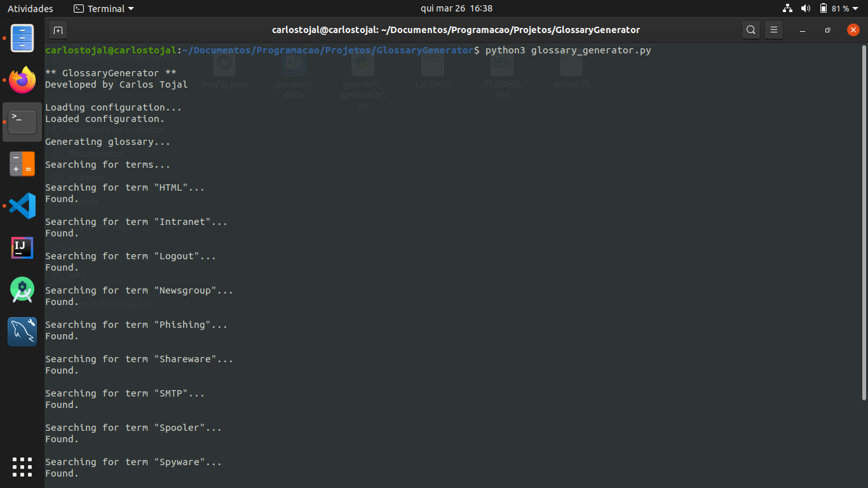868x488 pixels.
Task: Minimize the terminal window
Action: click(x=803, y=30)
